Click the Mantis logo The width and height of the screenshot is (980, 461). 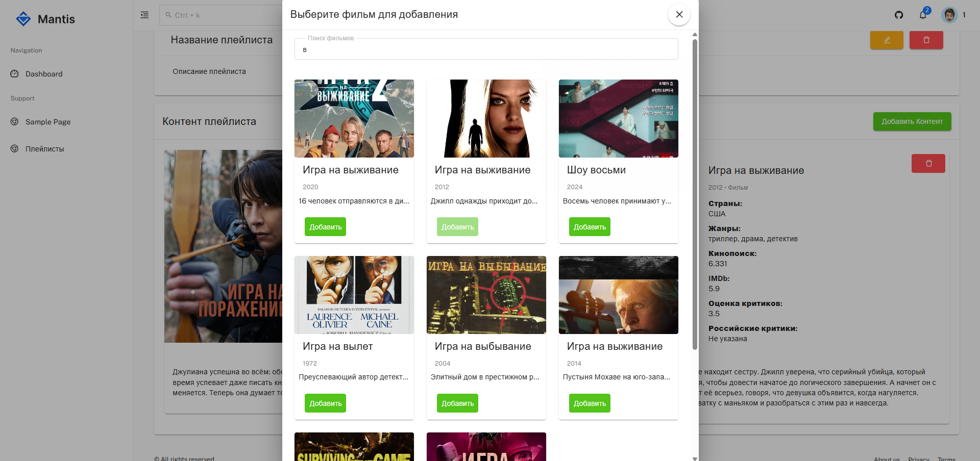[45, 19]
